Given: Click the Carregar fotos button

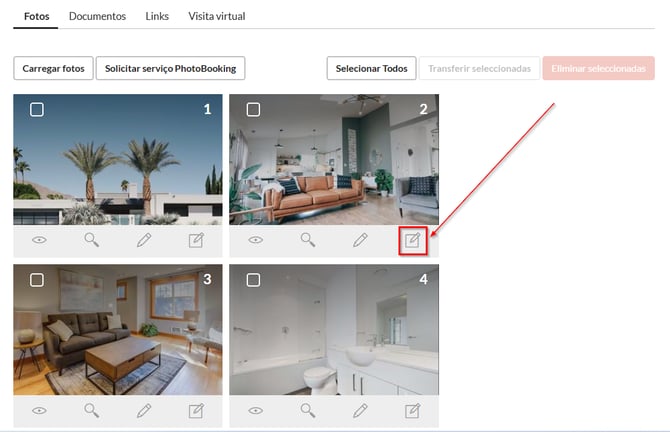Looking at the screenshot, I should [53, 68].
